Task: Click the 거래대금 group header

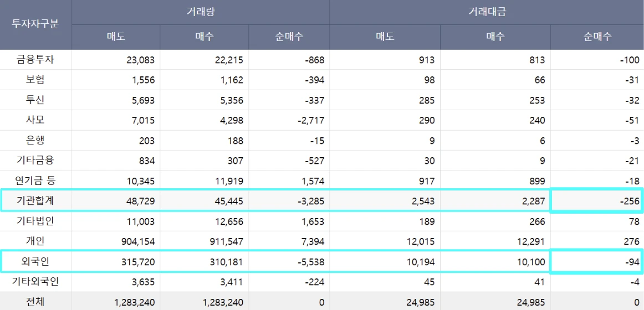Action: click(x=486, y=12)
